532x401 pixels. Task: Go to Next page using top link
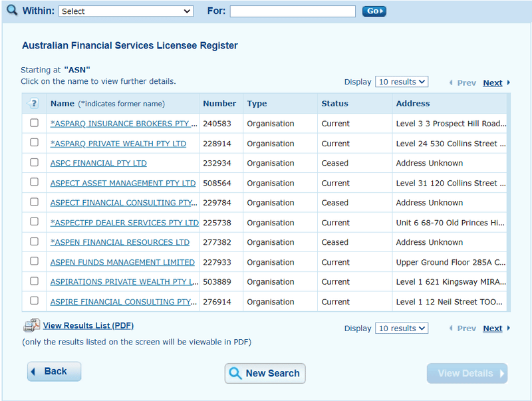492,82
